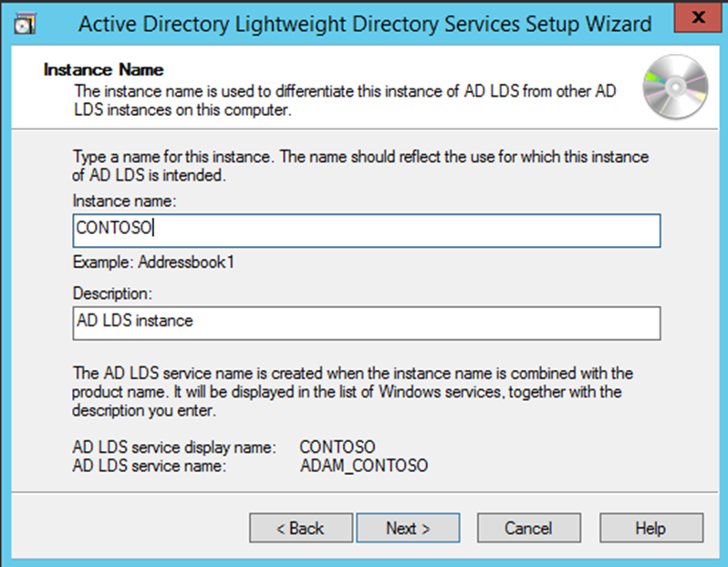Viewport: 728px width, 567px height.
Task: Click the Instance name text field
Action: [366, 231]
